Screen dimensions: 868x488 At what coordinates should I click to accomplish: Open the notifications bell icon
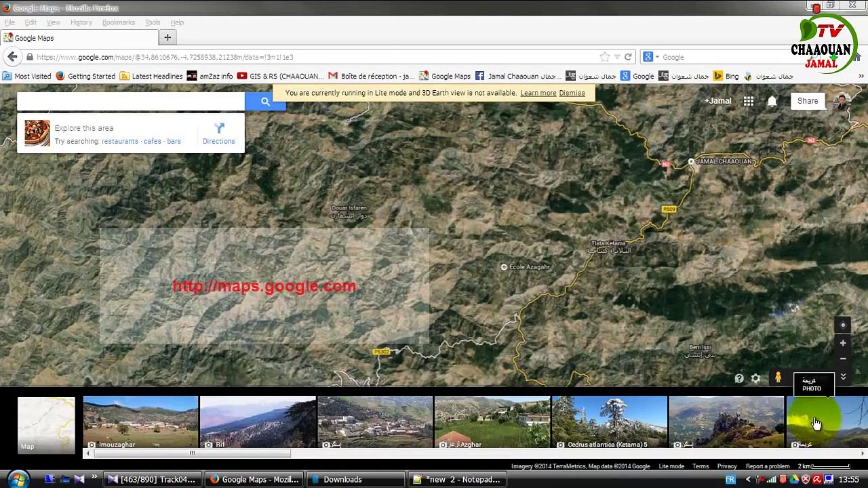pyautogui.click(x=772, y=101)
